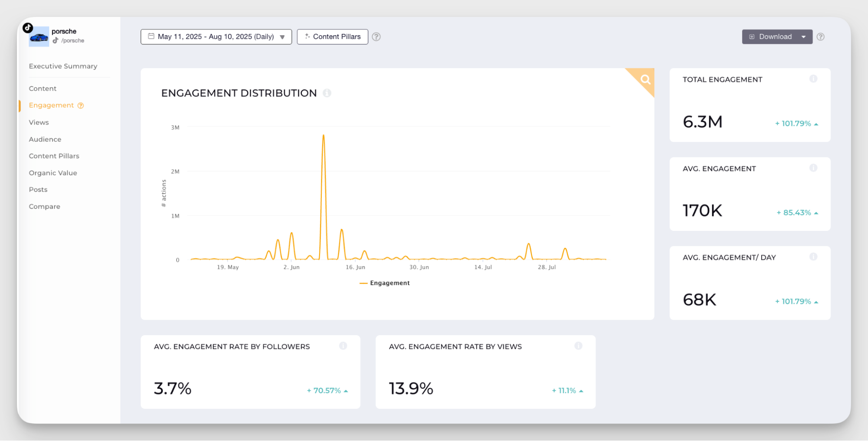The height and width of the screenshot is (441, 868).
Task: Click help icon beside Download button
Action: coord(820,37)
